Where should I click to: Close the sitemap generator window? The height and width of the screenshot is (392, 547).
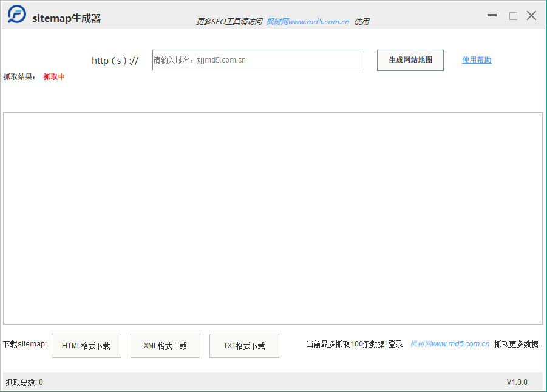tap(531, 16)
